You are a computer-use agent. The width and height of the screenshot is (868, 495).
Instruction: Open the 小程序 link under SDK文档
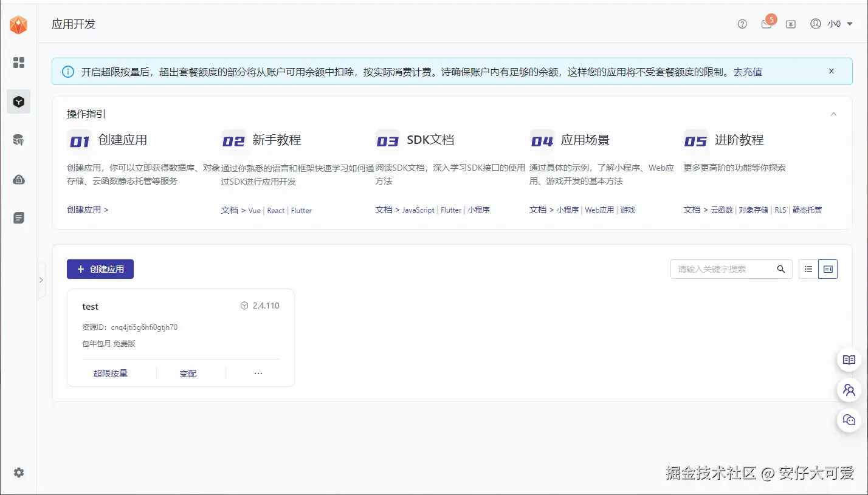[479, 210]
